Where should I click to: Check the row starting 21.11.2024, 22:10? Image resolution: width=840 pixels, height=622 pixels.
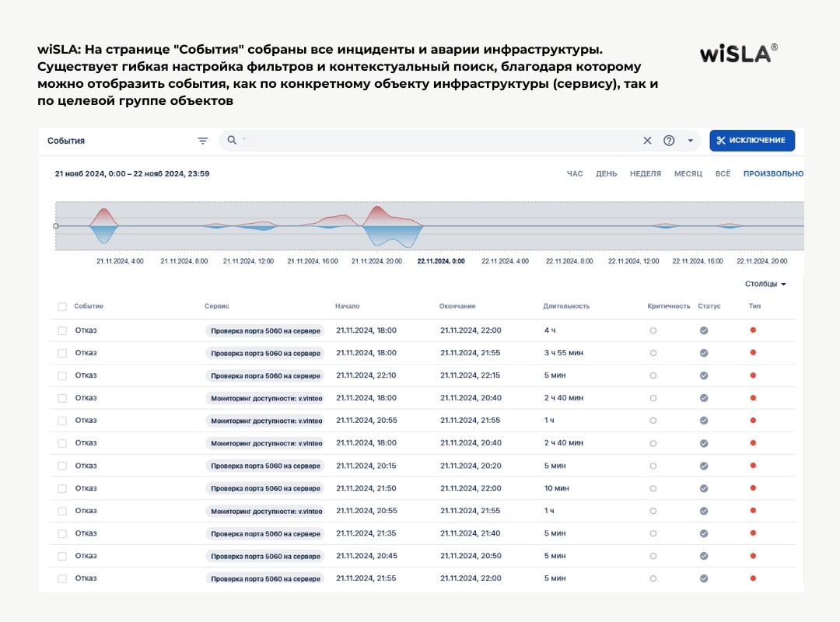62,376
